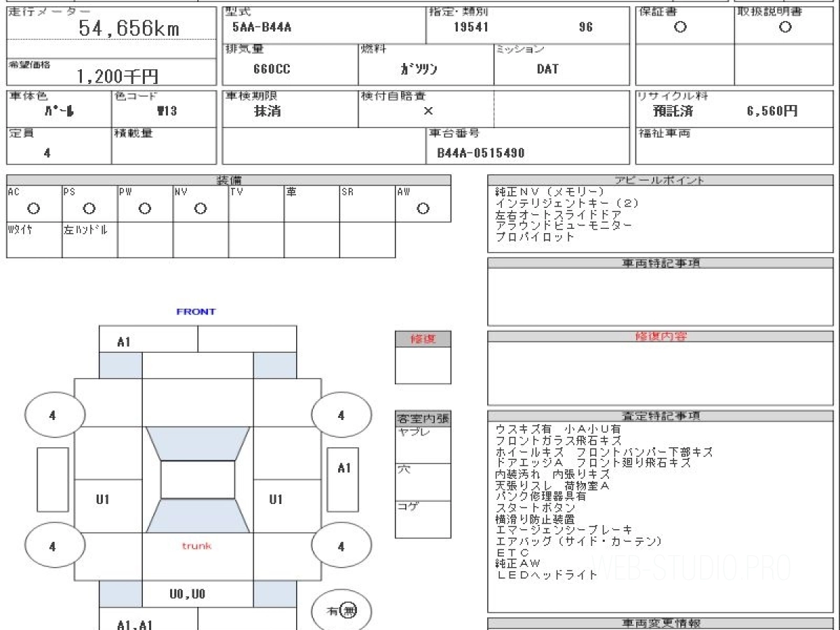The width and height of the screenshot is (840, 630).
Task: Click the PS equipment circle
Action: 89,209
